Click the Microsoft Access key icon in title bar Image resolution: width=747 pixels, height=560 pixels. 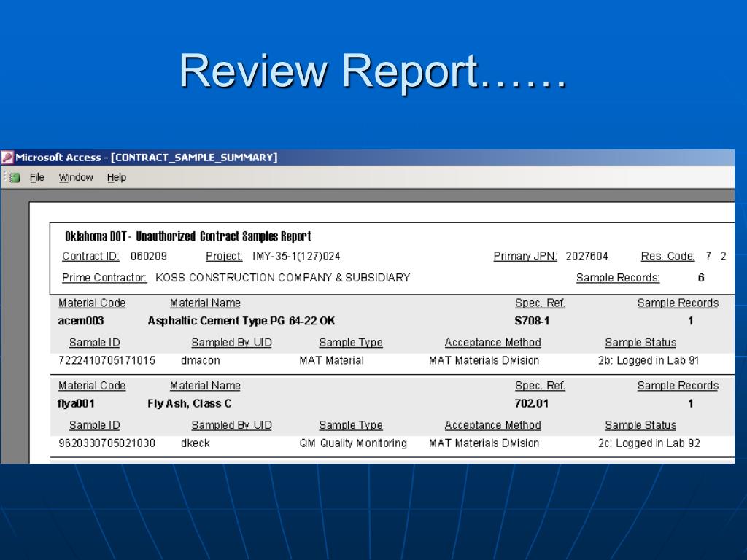point(7,157)
